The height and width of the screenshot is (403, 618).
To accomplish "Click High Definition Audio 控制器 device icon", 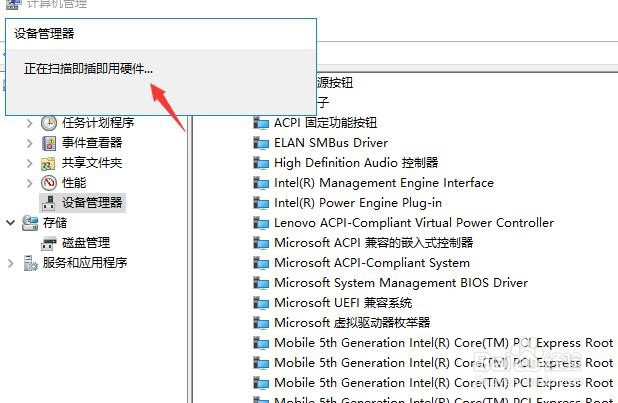I will coord(261,163).
